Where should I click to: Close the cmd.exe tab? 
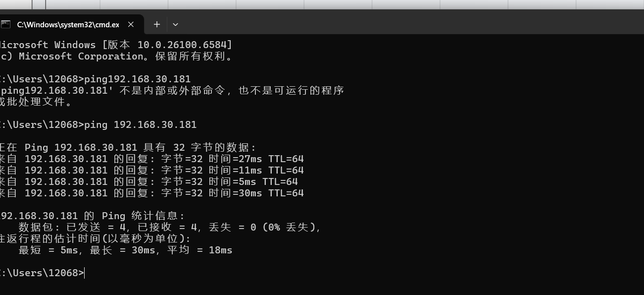(x=131, y=24)
